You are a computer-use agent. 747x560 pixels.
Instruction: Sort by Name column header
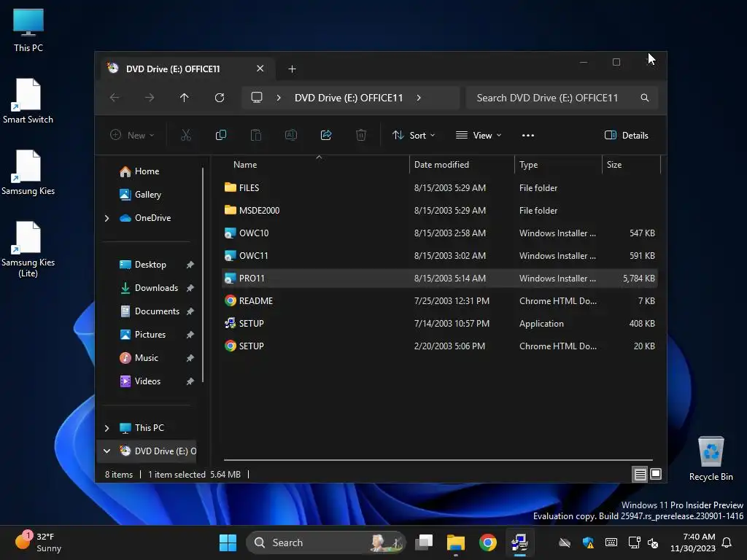314,165
